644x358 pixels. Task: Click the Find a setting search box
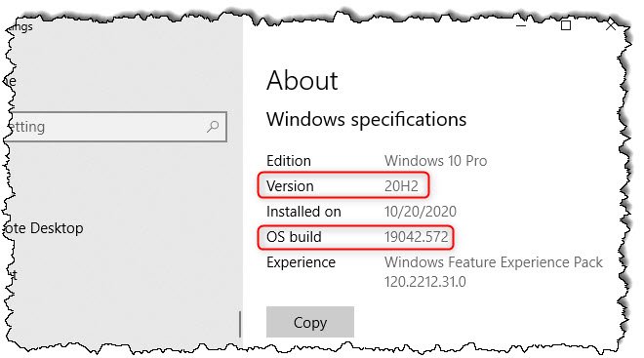coord(116,127)
